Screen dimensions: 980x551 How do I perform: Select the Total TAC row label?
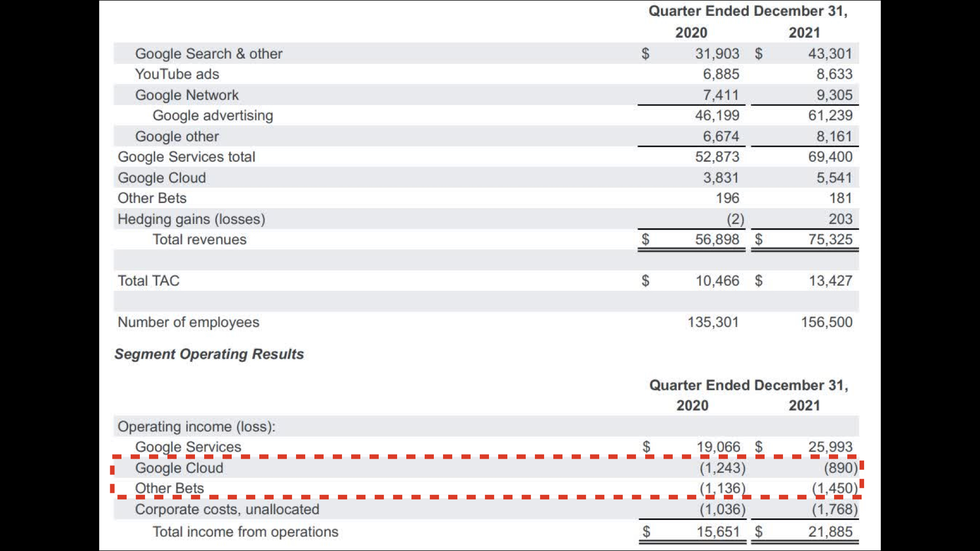(x=149, y=281)
